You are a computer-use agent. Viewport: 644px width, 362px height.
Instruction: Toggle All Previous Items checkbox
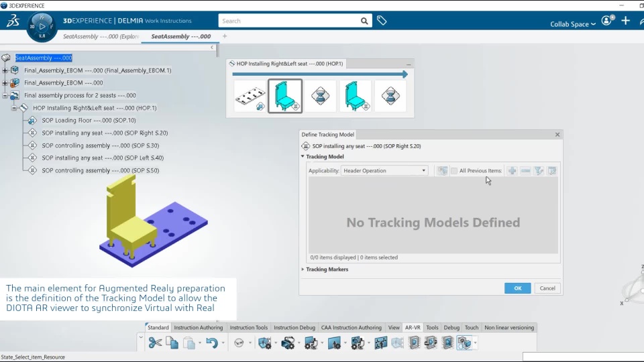[x=454, y=171]
